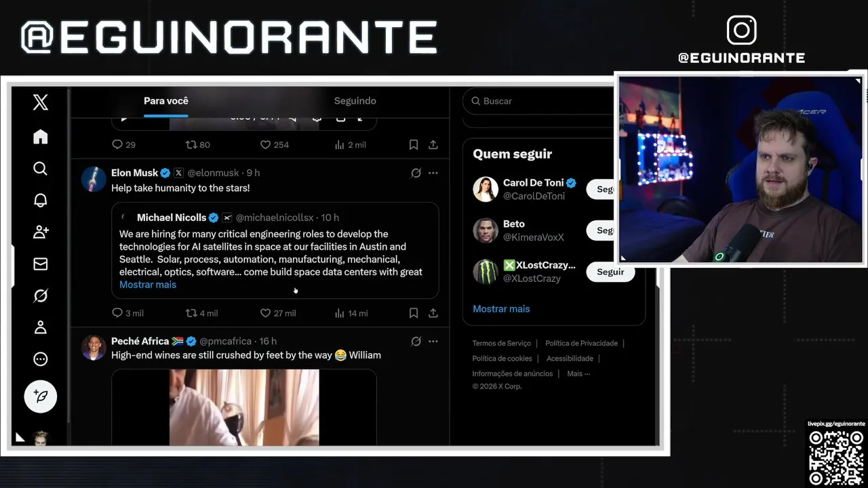Share the top video post
The height and width of the screenshot is (488, 868).
coord(433,144)
